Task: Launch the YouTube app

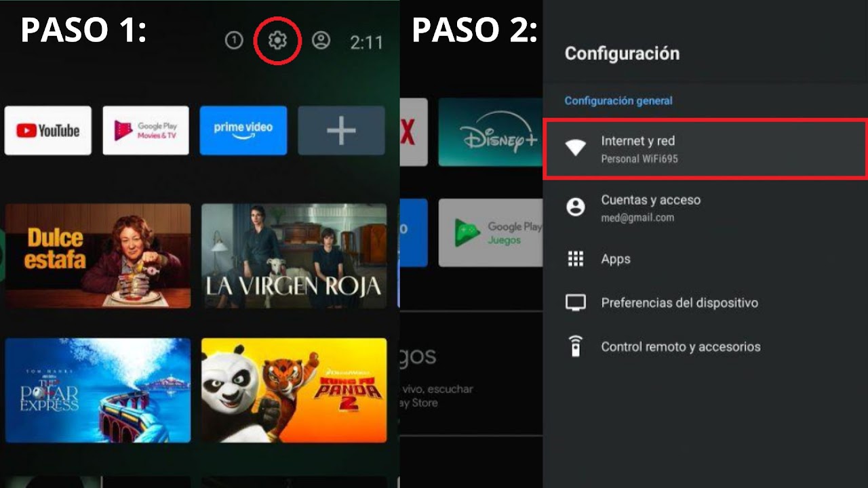Action: click(x=47, y=130)
